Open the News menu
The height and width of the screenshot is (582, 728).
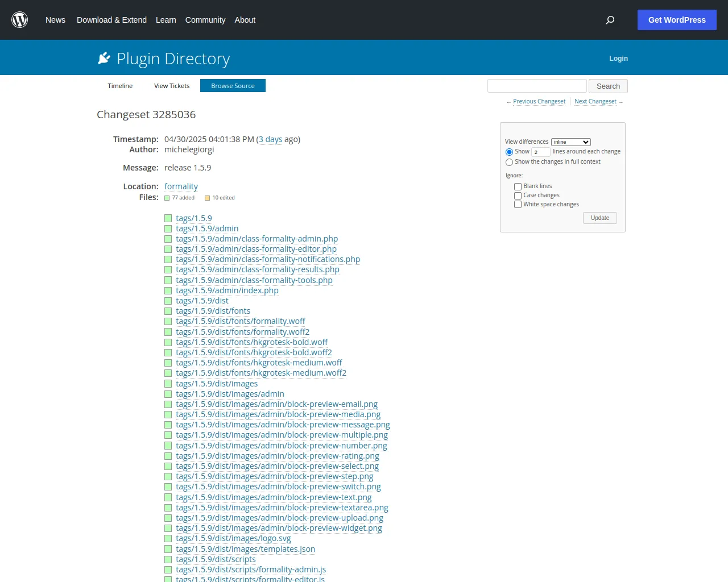click(x=55, y=20)
